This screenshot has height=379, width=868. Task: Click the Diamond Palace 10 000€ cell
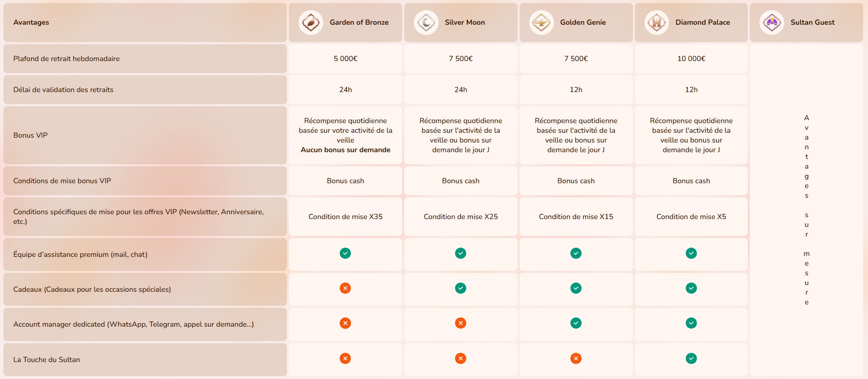691,59
